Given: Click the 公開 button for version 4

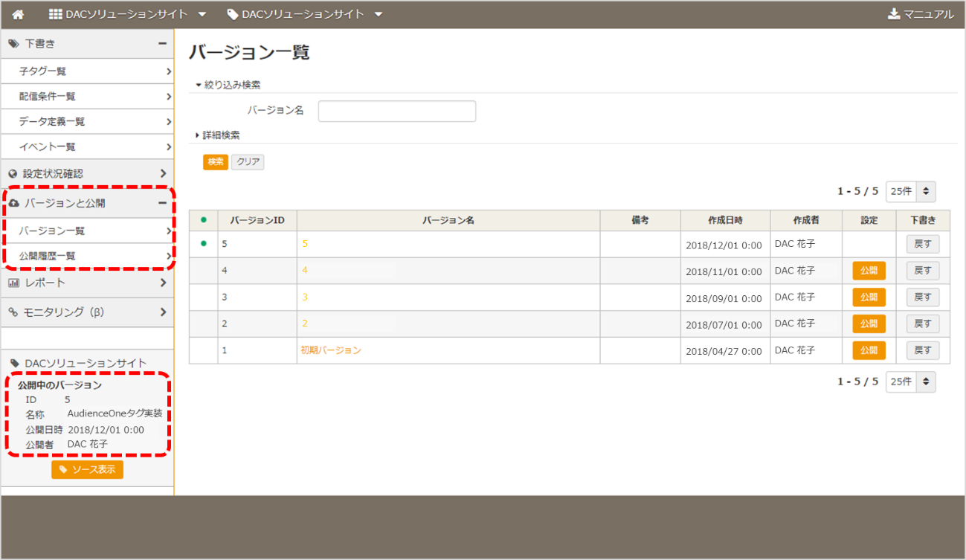Looking at the screenshot, I should click(868, 270).
